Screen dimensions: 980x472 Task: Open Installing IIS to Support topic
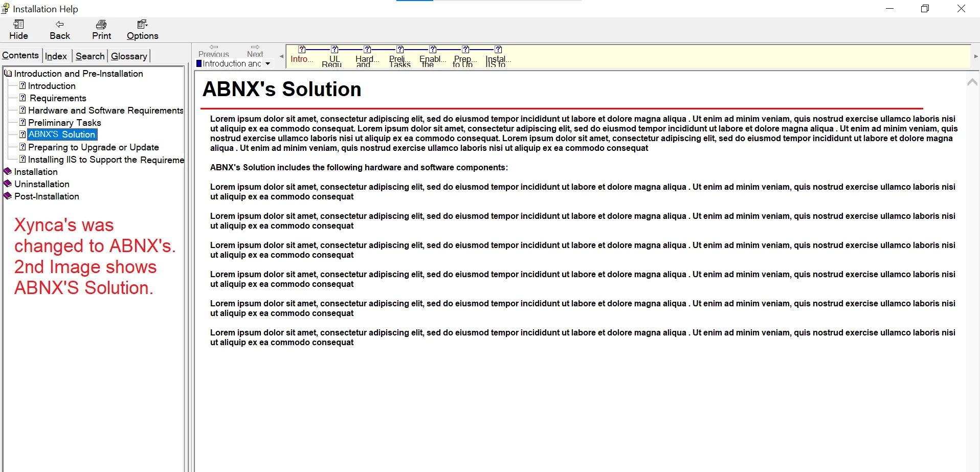pos(106,160)
